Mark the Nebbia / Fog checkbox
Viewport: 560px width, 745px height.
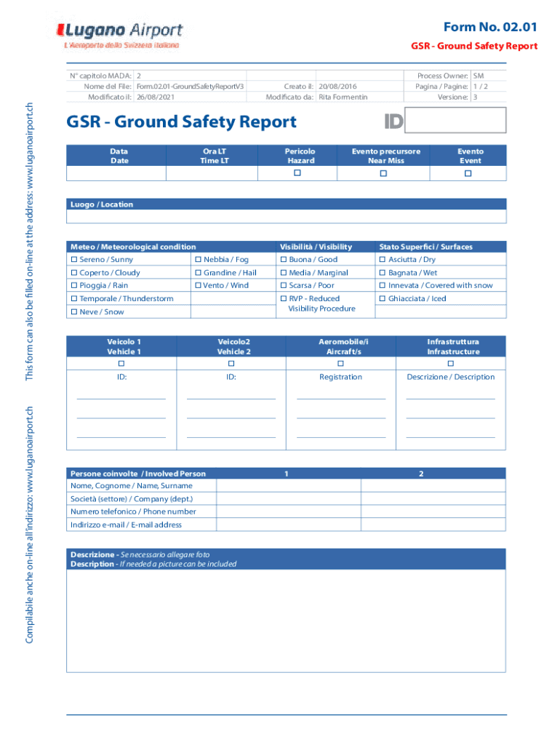(199, 260)
